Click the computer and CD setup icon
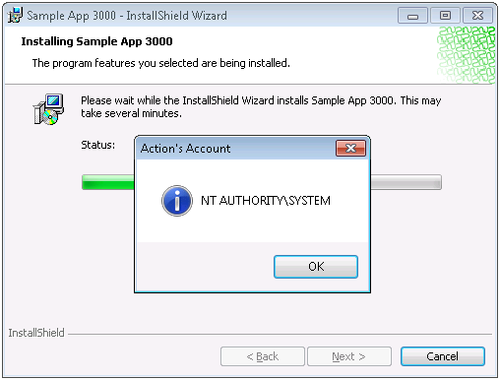500x380 pixels. tap(49, 109)
